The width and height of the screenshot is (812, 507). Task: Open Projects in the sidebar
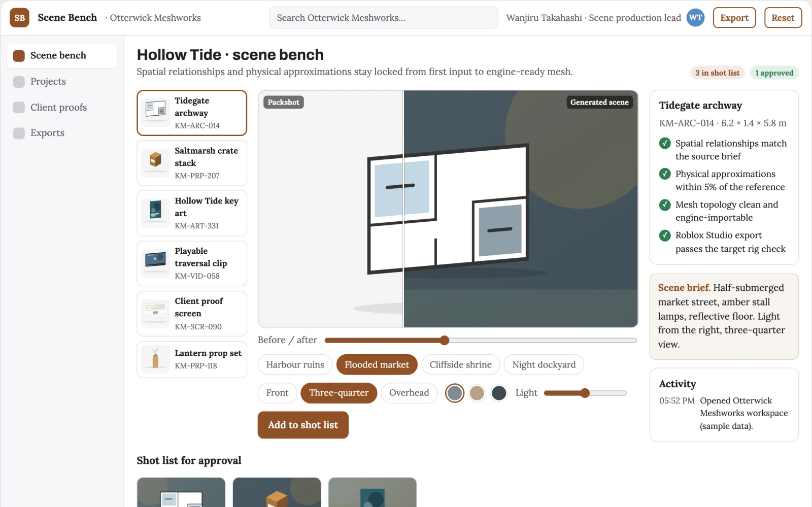point(62,82)
